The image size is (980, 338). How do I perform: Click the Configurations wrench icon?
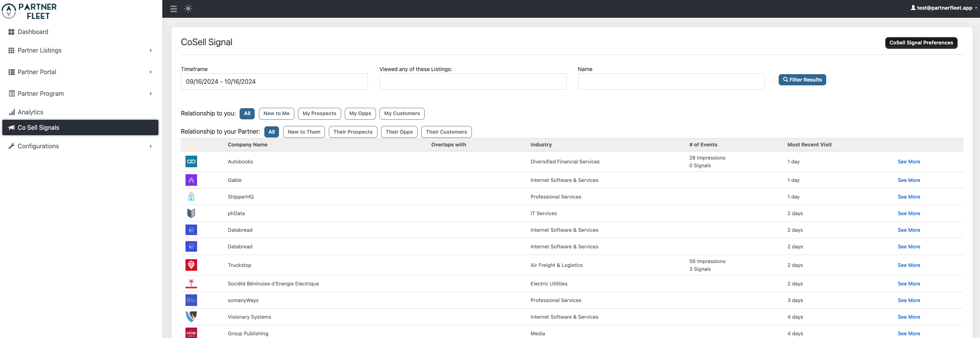tap(12, 146)
